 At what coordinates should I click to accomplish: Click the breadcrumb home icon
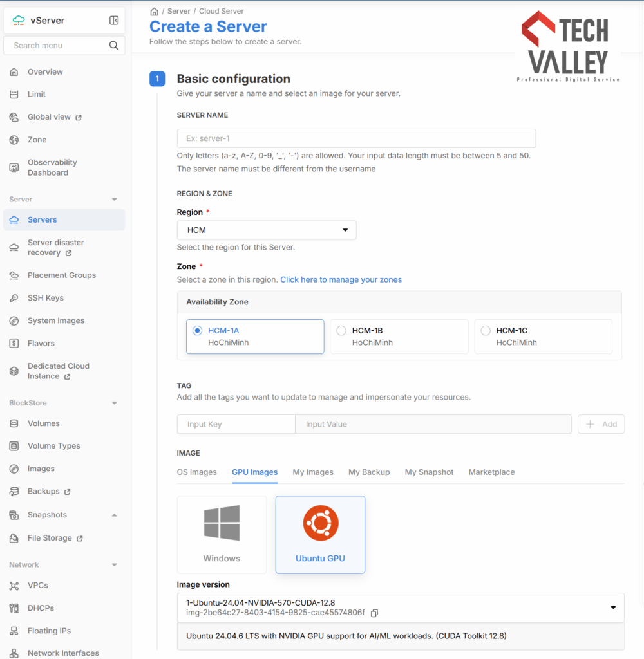[155, 12]
